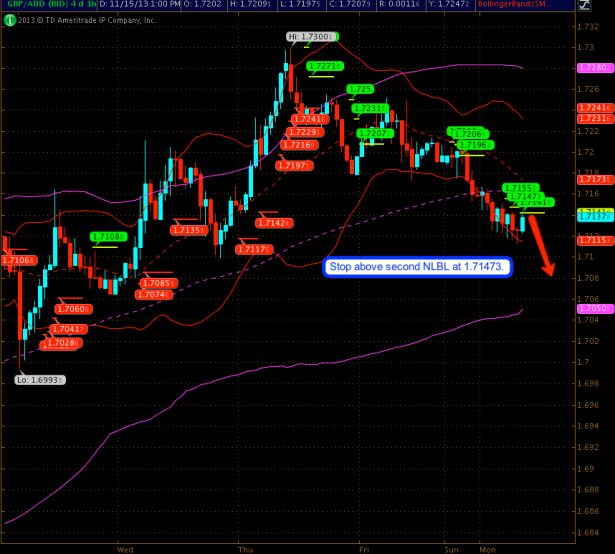This screenshot has height=554, width=615.
Task: Select the red 1.70853 price bubble
Action: coord(158,283)
